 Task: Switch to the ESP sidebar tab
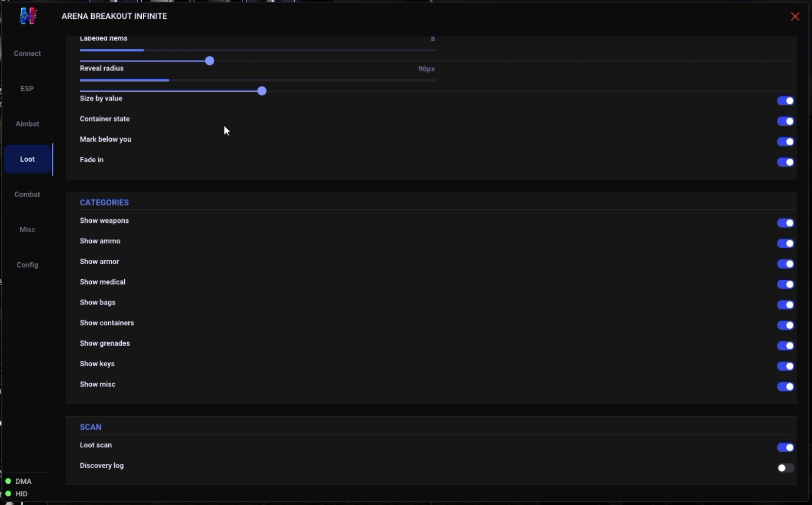tap(28, 89)
